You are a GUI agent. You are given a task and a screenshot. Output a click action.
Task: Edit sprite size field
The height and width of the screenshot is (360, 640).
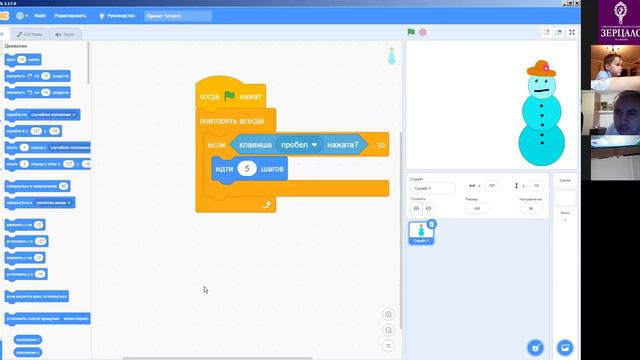tap(477, 208)
